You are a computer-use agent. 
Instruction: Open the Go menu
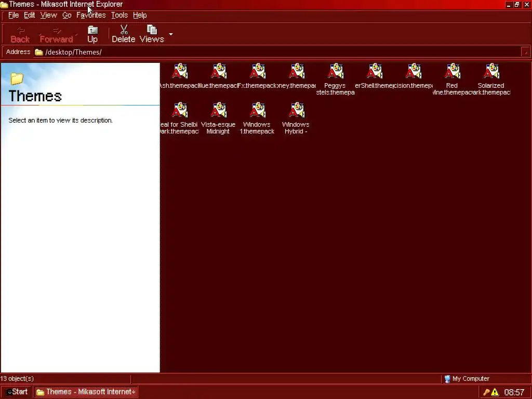[67, 15]
